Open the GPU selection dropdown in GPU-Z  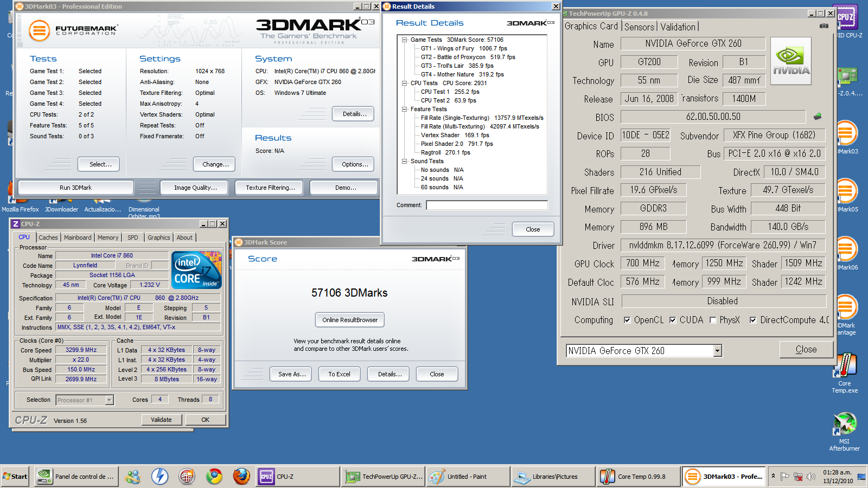click(x=717, y=351)
